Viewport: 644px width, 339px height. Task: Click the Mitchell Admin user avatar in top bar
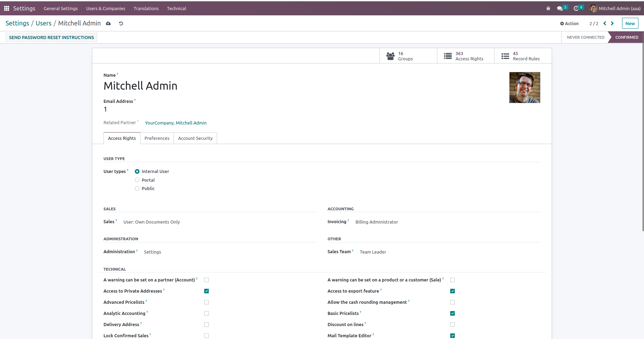tap(593, 8)
